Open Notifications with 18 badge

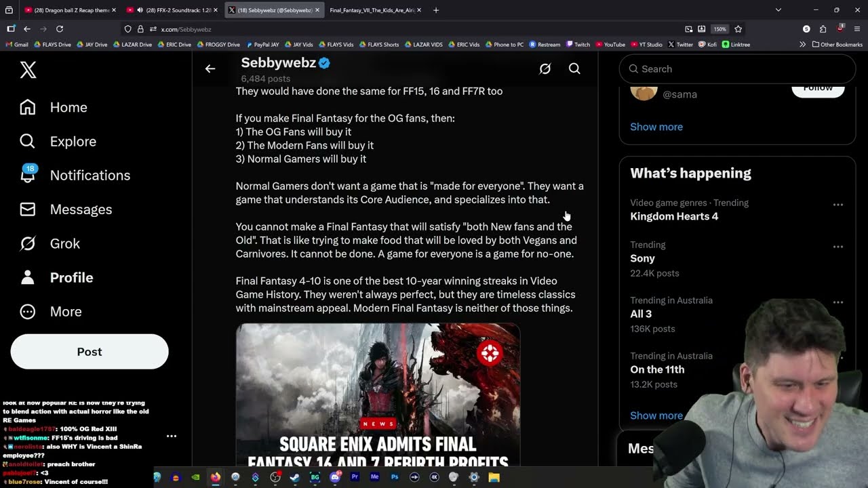point(75,175)
